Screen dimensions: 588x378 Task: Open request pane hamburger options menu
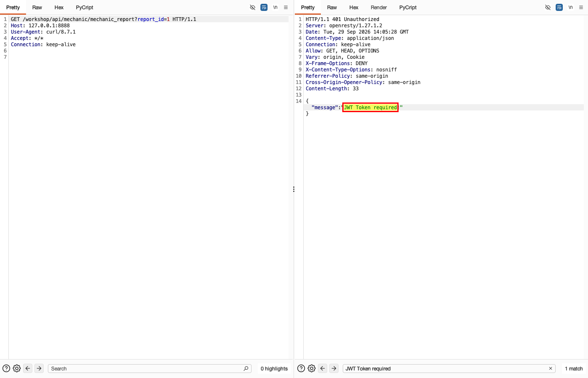coord(286,8)
